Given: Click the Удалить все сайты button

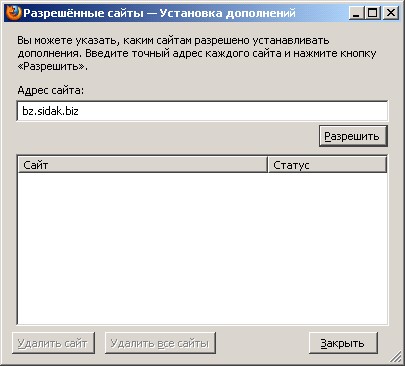Looking at the screenshot, I should 160,343.
